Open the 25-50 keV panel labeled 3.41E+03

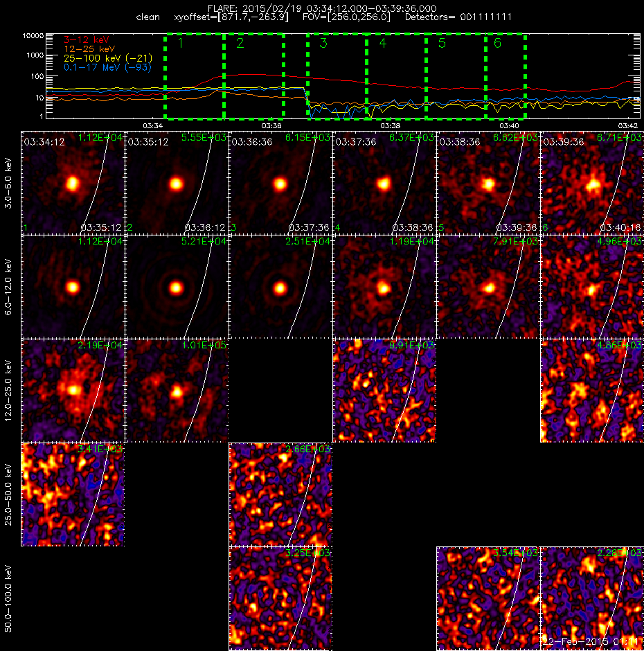(x=73, y=494)
